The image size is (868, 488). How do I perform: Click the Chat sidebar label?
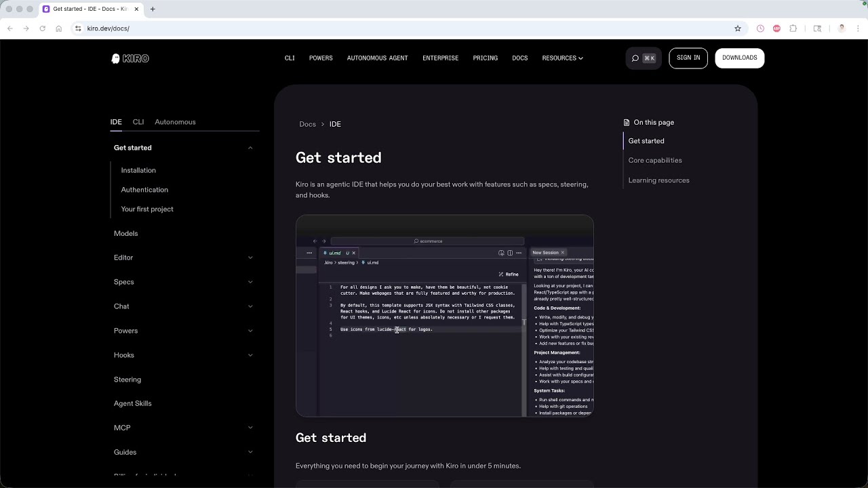(x=121, y=306)
